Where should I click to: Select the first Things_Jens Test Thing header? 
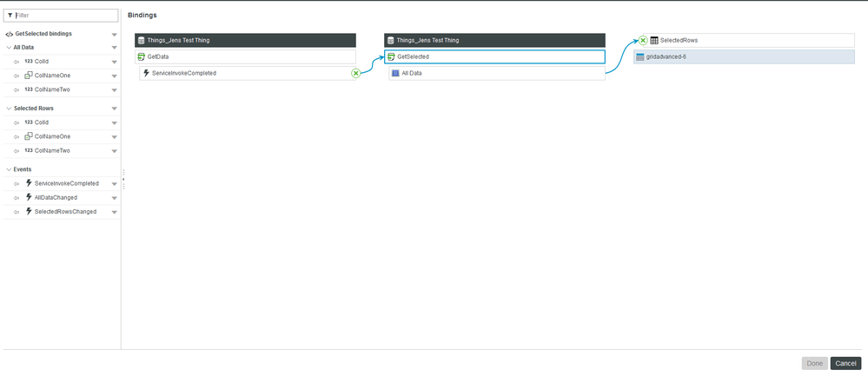tap(245, 40)
